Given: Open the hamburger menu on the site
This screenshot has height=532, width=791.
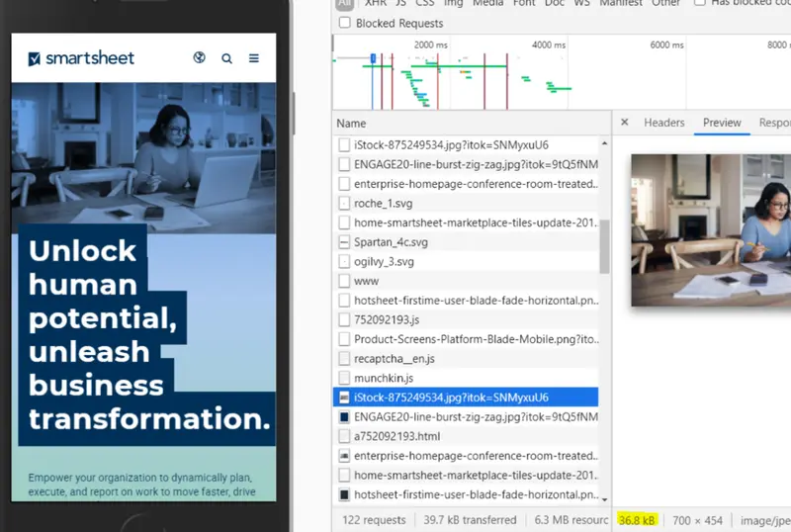Looking at the screenshot, I should coord(254,59).
